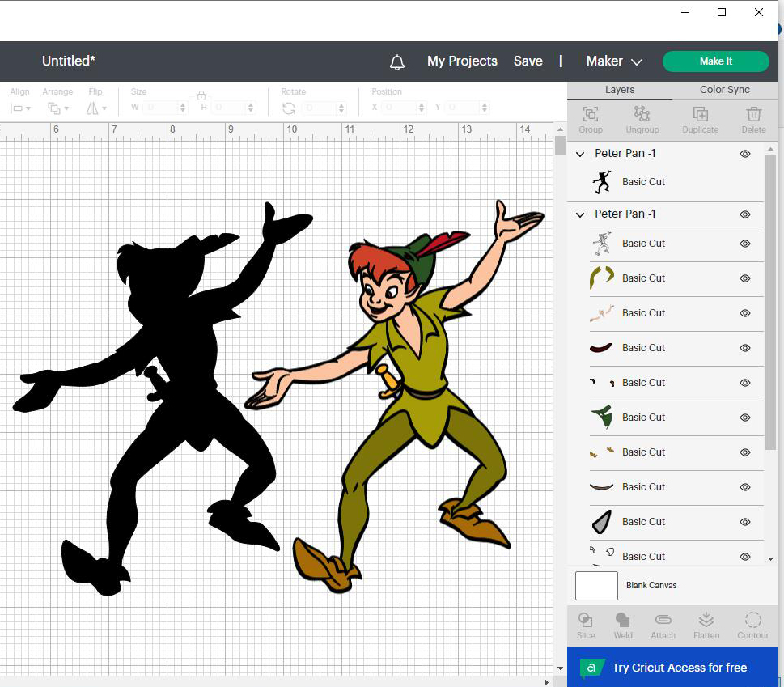Select the olive sleeves layer thumbnail

coord(602,278)
